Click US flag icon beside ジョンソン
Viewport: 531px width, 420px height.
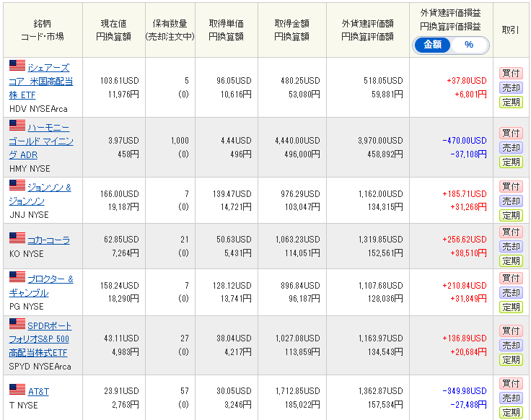[x=17, y=185]
